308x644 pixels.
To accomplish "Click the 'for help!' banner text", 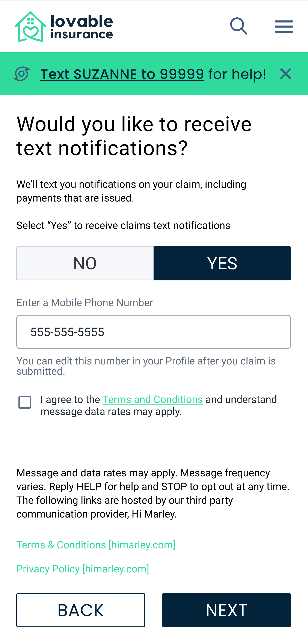I will tap(237, 74).
